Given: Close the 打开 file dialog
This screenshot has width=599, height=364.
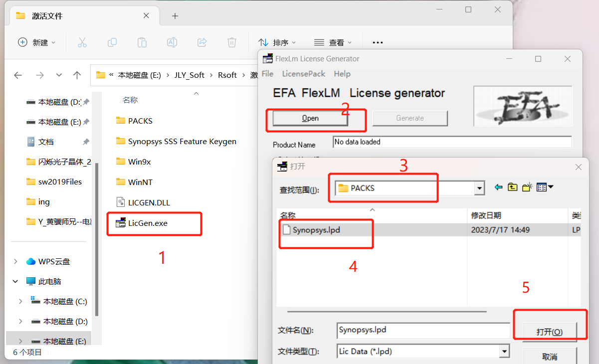Looking at the screenshot, I should (578, 167).
